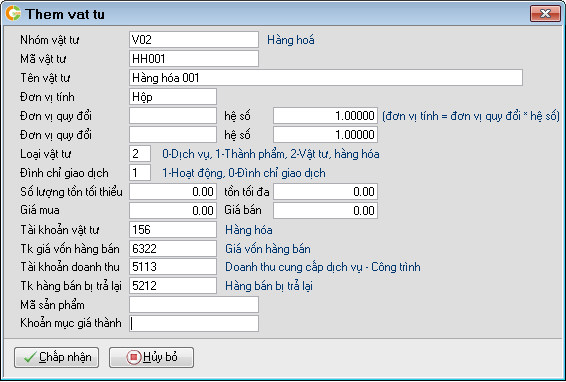
Task: Select the second Đơn vị quy đổi field
Action: point(173,135)
